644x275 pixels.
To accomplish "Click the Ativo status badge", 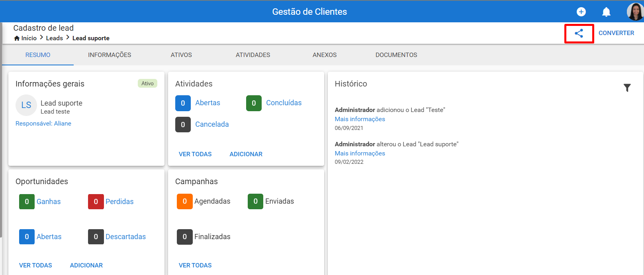I will point(147,83).
